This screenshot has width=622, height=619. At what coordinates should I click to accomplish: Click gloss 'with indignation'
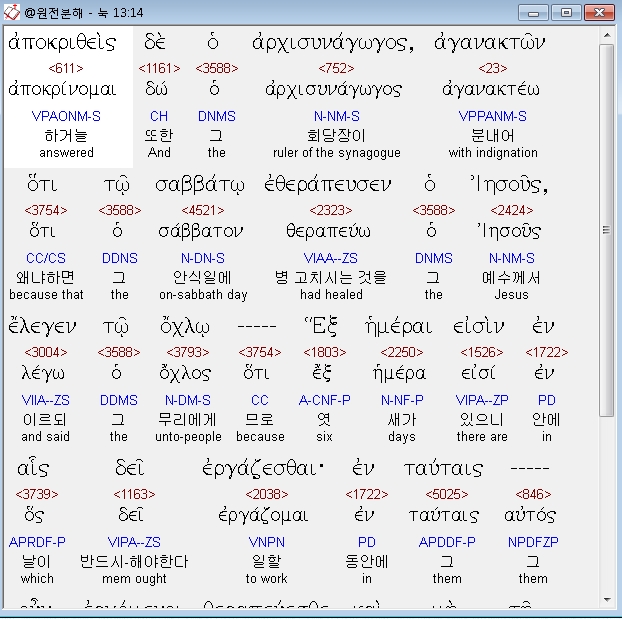pos(493,152)
